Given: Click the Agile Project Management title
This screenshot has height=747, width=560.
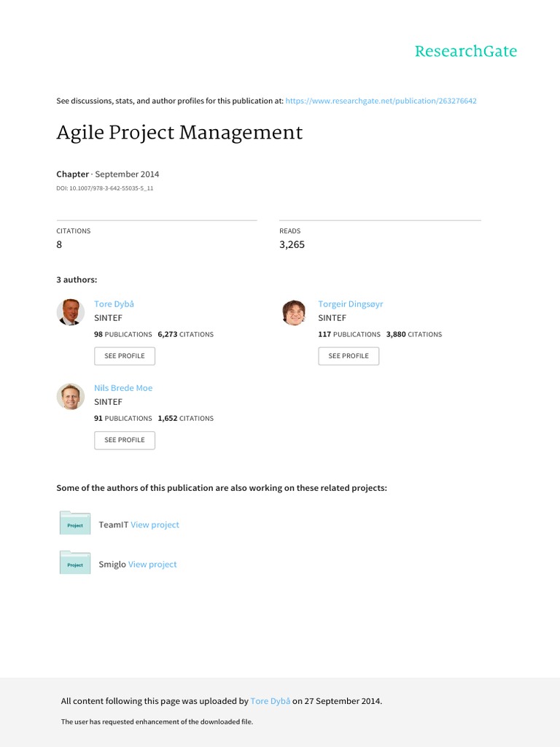Looking at the screenshot, I should (x=179, y=133).
